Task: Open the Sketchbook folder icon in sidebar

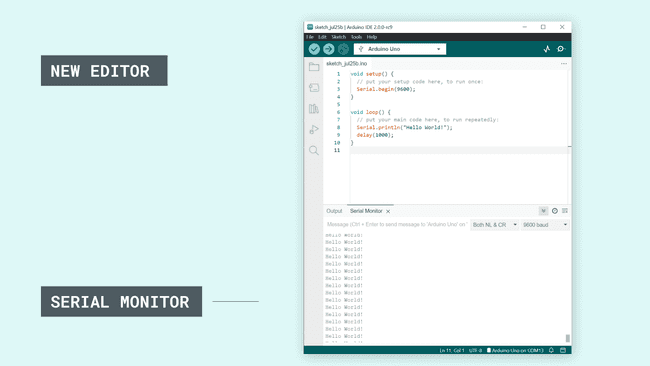Action: (x=314, y=67)
